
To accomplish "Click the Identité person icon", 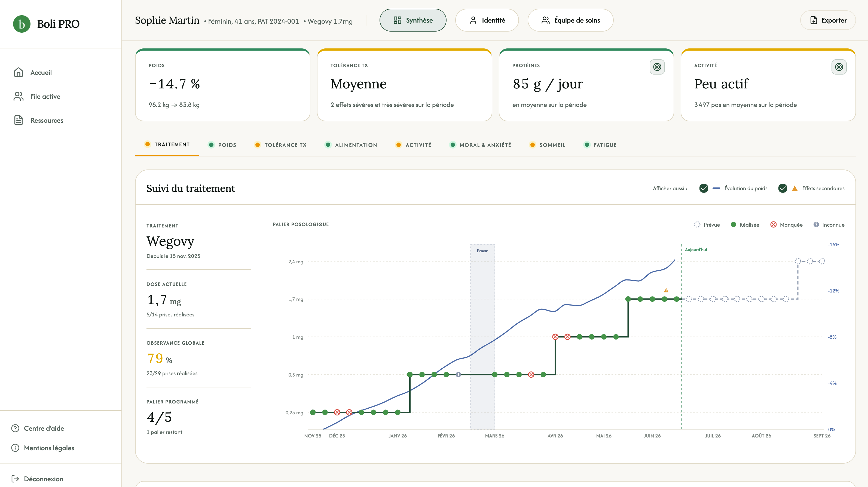I will tap(473, 20).
